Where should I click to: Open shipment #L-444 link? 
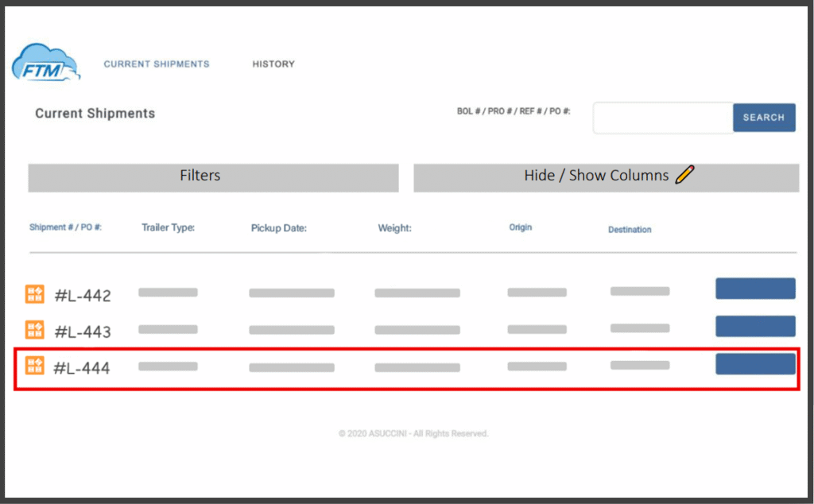pos(82,368)
